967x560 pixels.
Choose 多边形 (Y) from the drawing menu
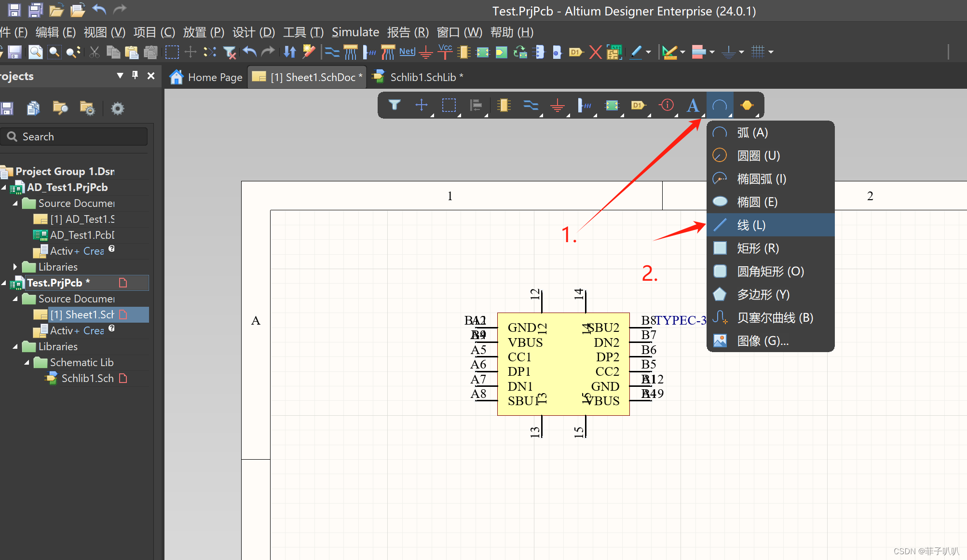tap(771, 294)
